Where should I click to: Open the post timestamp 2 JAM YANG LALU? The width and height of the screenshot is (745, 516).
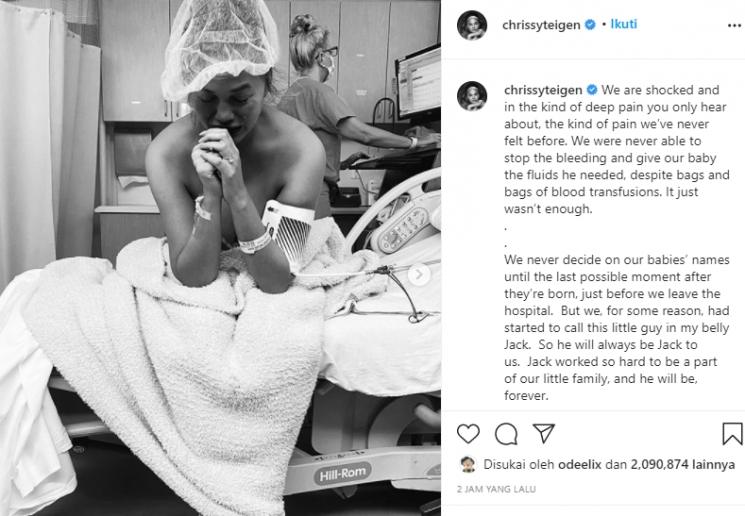pos(496,489)
